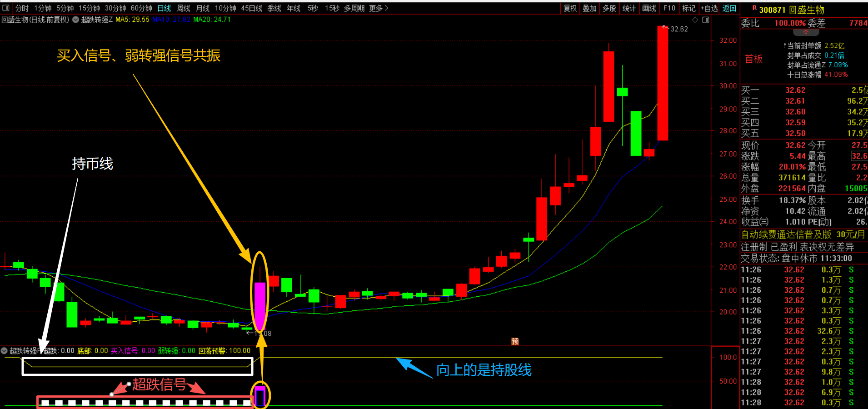Click 注册制 已盈利 info line
The height and width of the screenshot is (409, 868).
coord(798,247)
